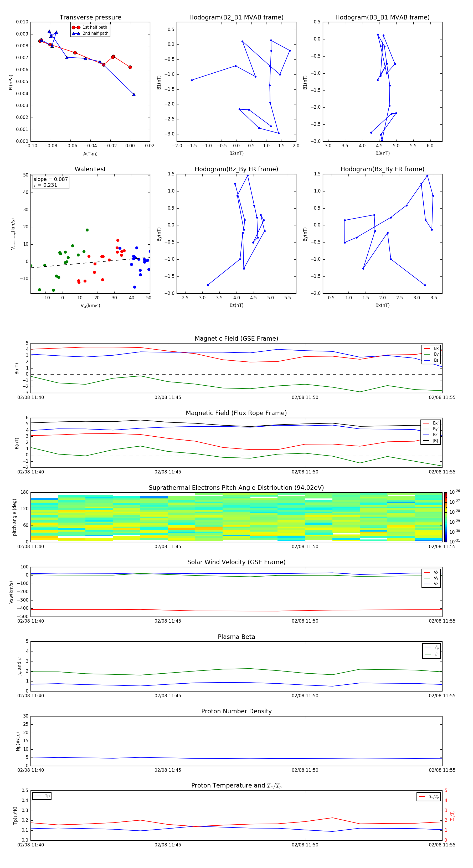The image size is (473, 868).
Task: Click the red Te/Tp right-axis label
Action: (452, 816)
